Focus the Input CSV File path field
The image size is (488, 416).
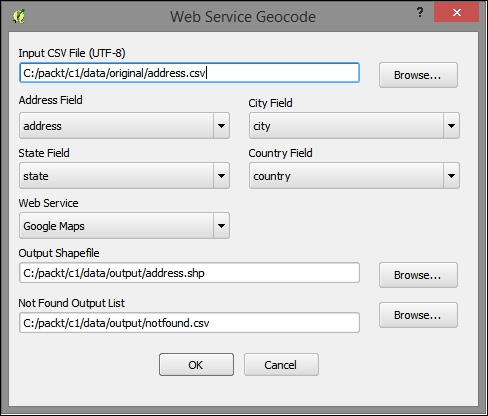pyautogui.click(x=189, y=73)
